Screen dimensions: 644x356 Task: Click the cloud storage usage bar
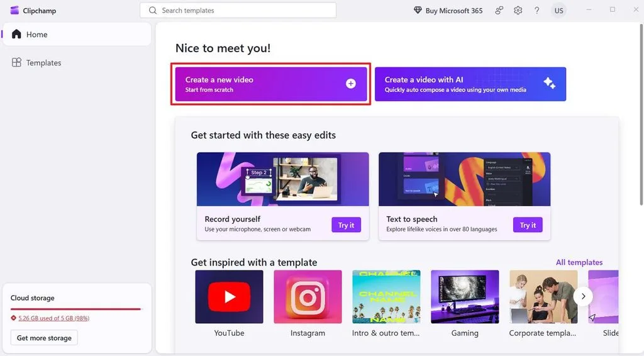[x=76, y=309]
